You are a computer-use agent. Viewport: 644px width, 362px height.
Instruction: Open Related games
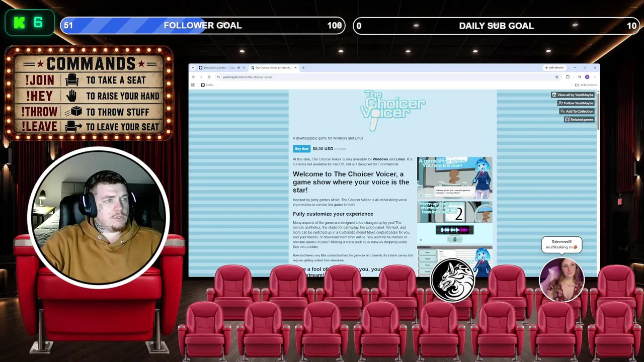click(x=579, y=120)
